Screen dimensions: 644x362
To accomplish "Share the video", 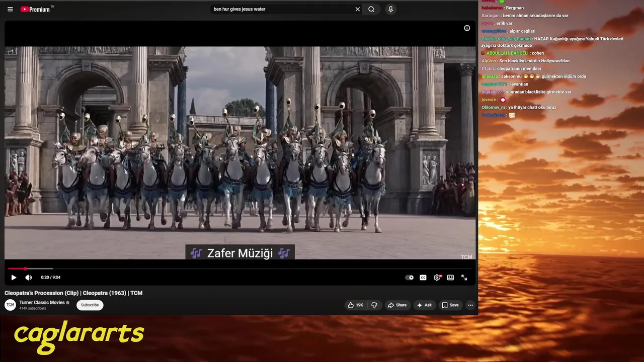I will (397, 305).
